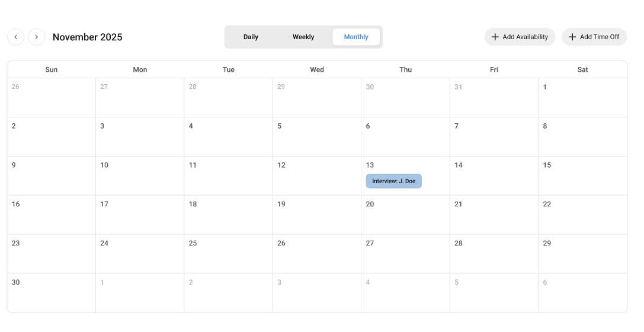644x332 pixels.
Task: Click the plus icon on Add Time Off
Action: [x=572, y=37]
